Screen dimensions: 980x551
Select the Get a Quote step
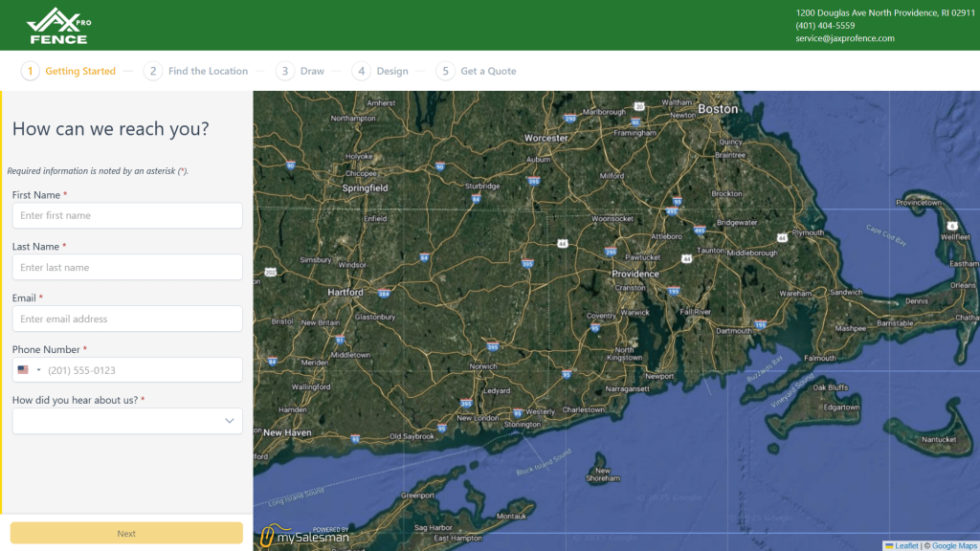coord(488,71)
